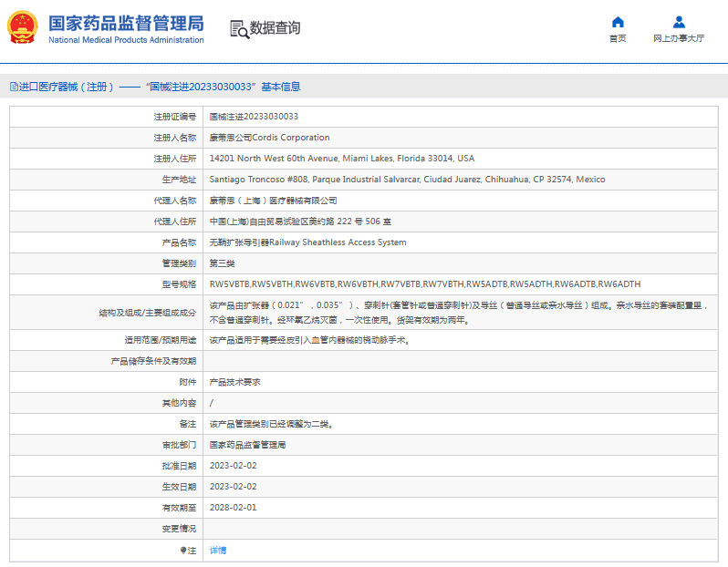Click the 适用范围/预期用途 label

(161, 340)
